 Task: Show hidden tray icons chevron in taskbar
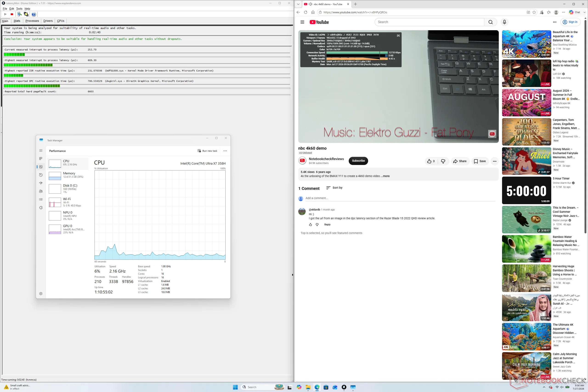click(544, 387)
